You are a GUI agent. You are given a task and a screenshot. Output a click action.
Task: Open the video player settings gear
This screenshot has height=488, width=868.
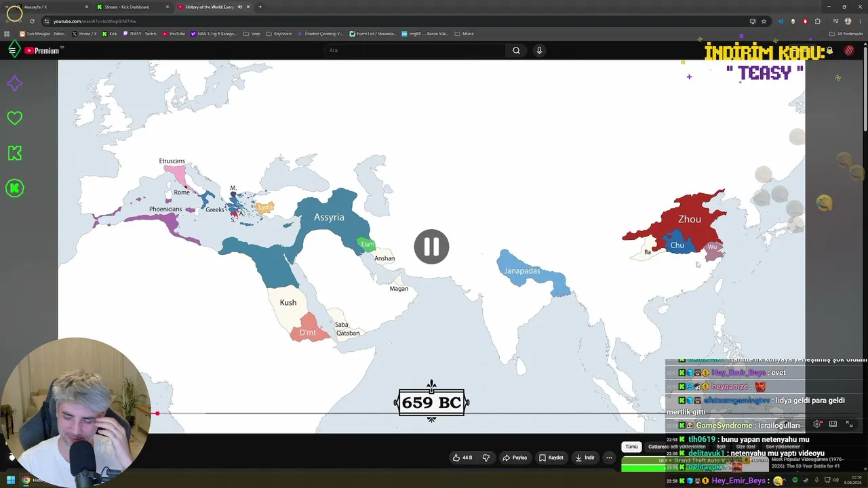[817, 424]
